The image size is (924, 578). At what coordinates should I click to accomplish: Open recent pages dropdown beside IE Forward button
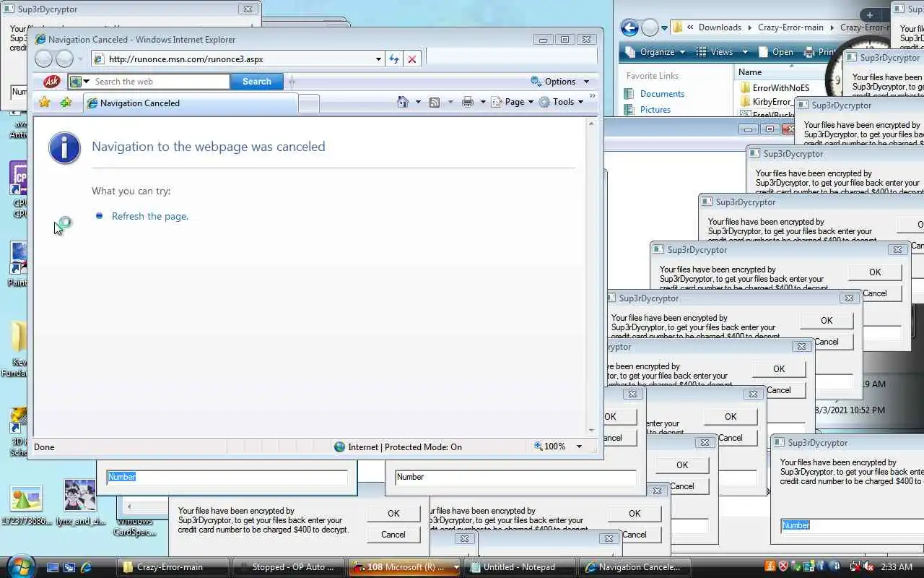click(x=80, y=59)
